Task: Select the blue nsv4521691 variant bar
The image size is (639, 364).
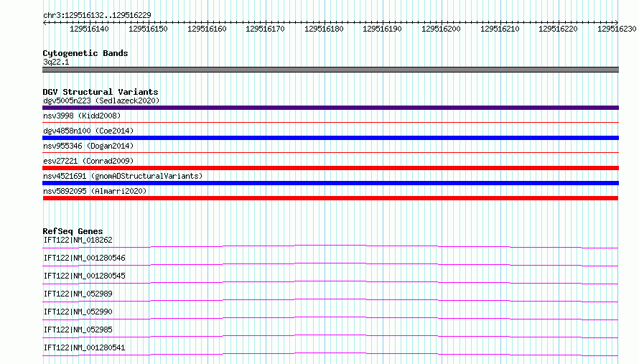Action: coord(330,183)
